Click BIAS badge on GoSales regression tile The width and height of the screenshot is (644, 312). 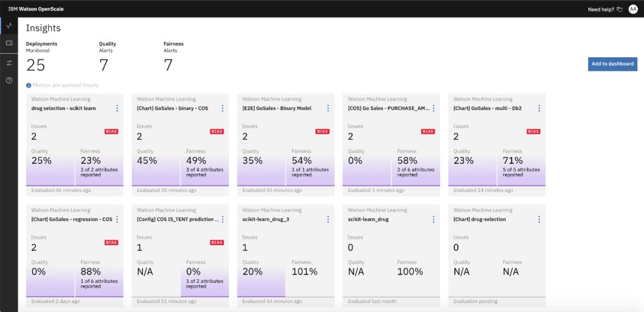[x=111, y=242]
